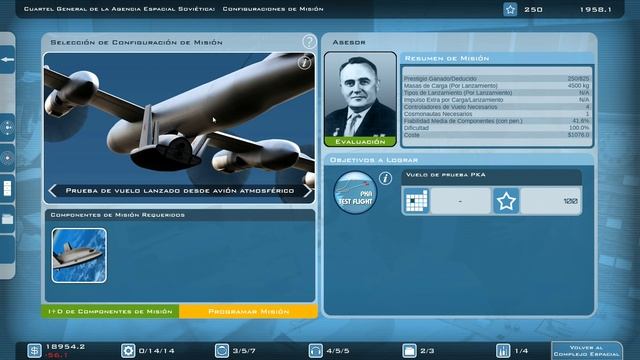Open PKA Test Flight objective badge
This screenshot has height=360, width=640.
pyautogui.click(x=355, y=193)
